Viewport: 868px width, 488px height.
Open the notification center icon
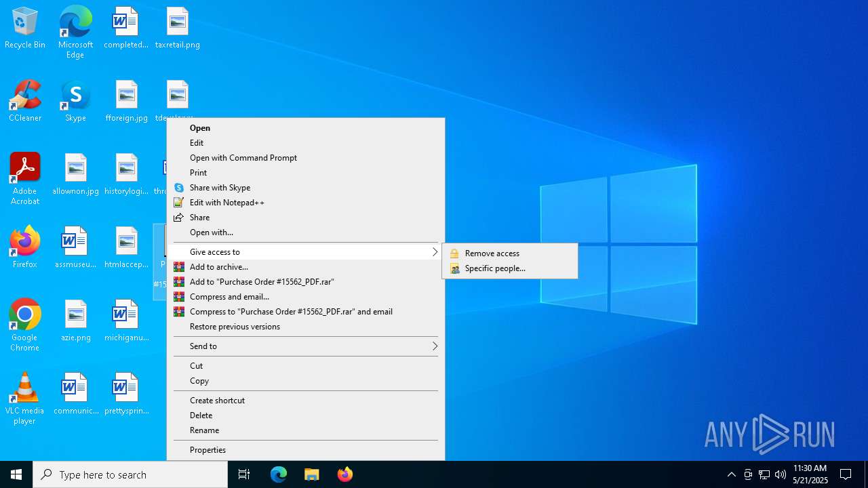click(x=846, y=474)
